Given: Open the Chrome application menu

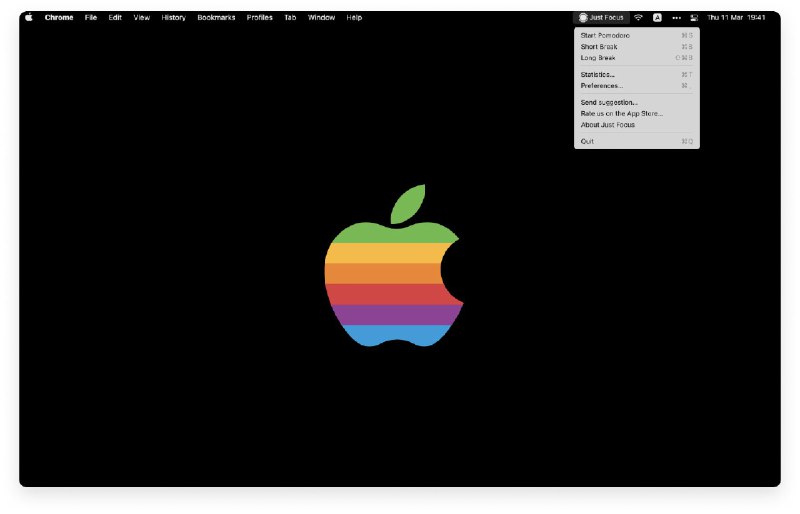Looking at the screenshot, I should [59, 18].
